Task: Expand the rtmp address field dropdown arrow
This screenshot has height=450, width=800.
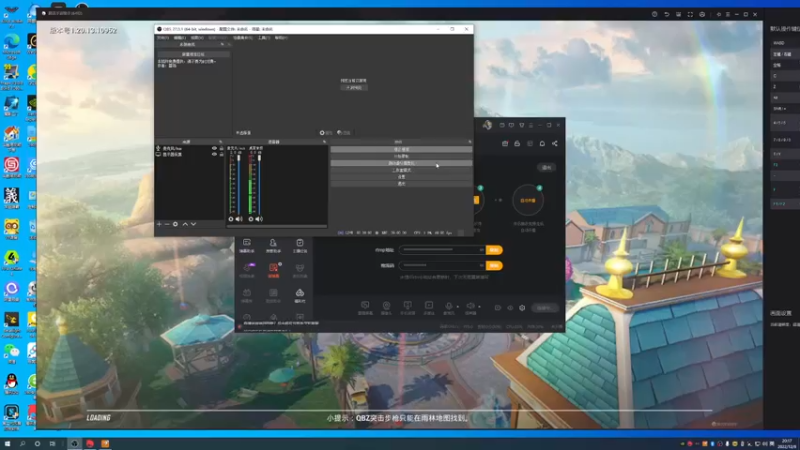Action: tap(481, 250)
